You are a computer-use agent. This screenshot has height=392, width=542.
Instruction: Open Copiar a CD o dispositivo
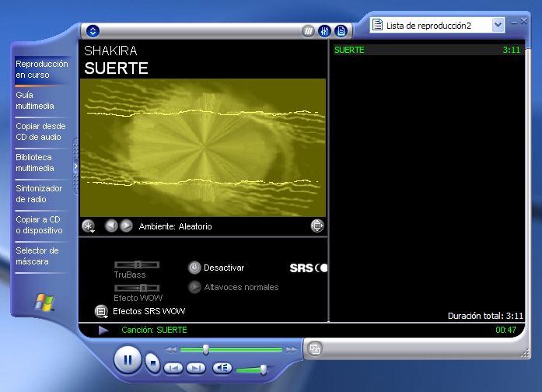(41, 225)
